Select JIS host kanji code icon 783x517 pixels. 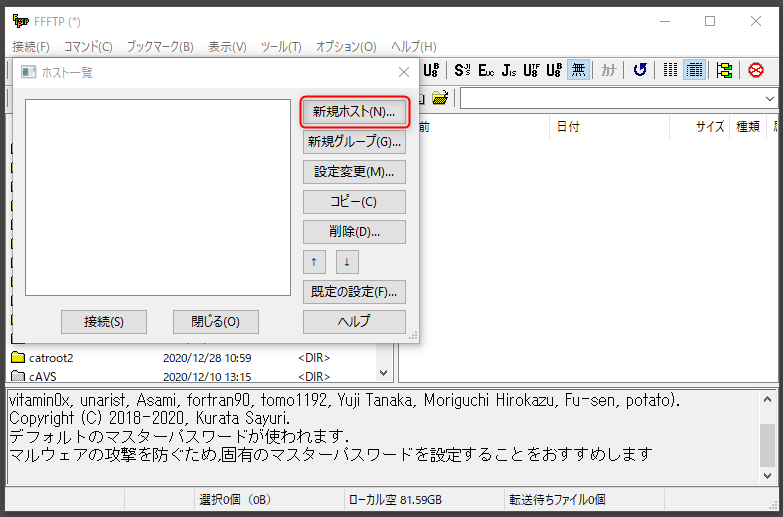click(509, 70)
